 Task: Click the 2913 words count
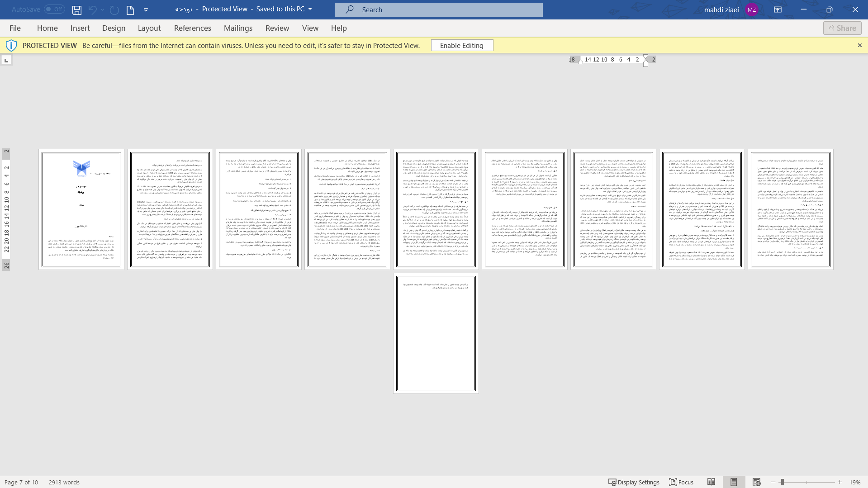(x=64, y=482)
